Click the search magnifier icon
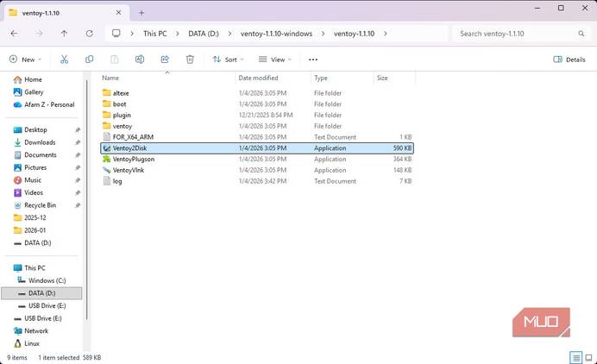 click(581, 34)
